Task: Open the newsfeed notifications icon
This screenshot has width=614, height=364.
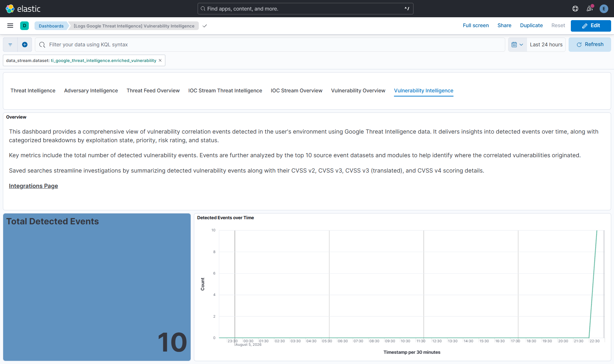Action: [590, 9]
